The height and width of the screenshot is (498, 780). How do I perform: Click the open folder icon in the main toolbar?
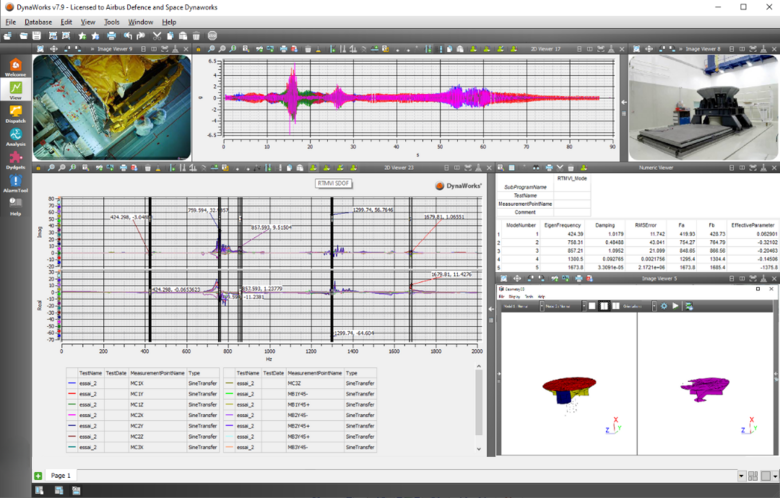tap(23, 36)
